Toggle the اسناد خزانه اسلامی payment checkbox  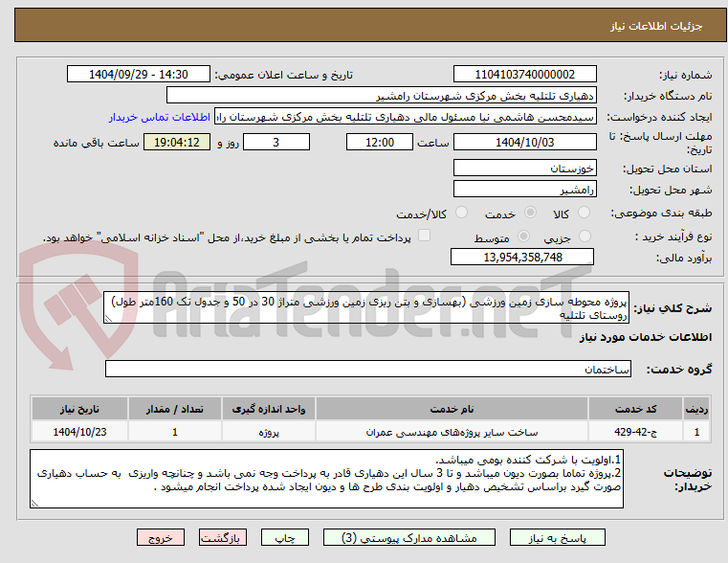tap(424, 235)
